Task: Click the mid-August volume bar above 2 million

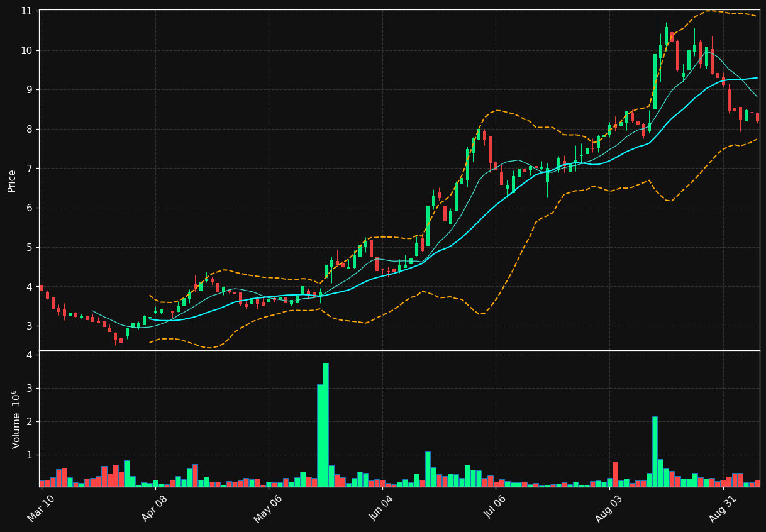Action: (655, 452)
